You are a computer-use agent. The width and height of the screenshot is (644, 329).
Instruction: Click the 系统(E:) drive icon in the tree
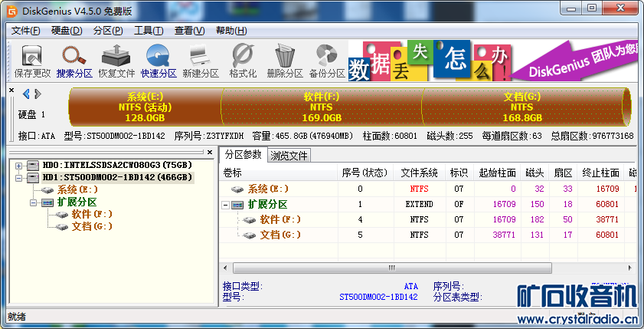(x=48, y=190)
